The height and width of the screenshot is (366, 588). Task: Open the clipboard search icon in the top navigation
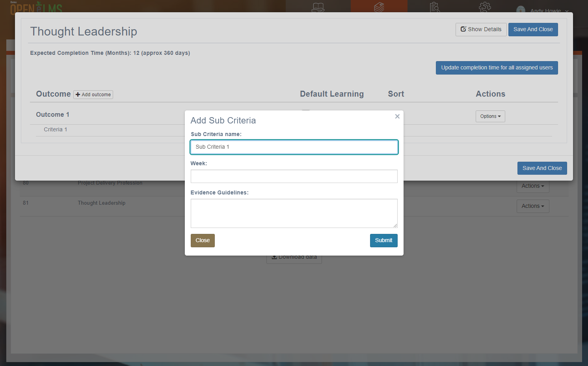[x=435, y=7]
